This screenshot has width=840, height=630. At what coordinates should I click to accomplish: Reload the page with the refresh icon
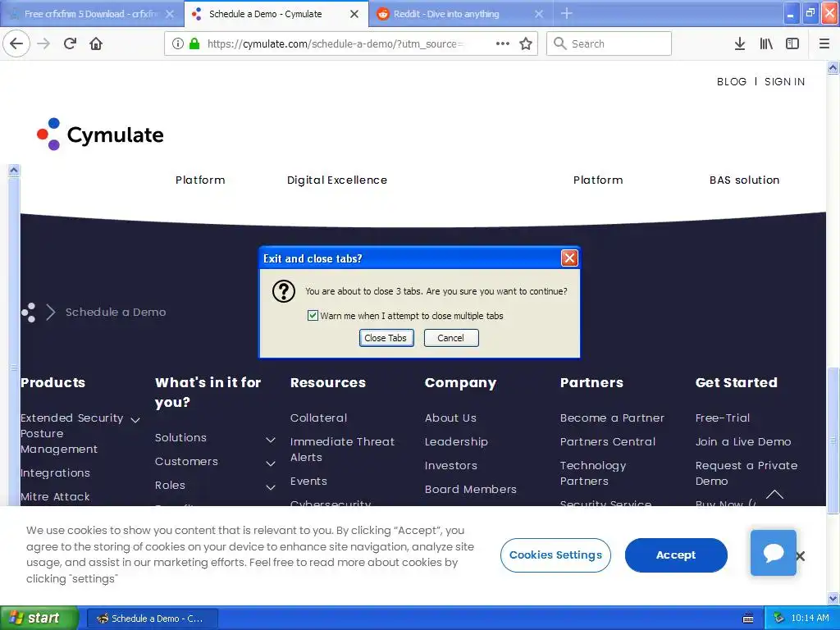pos(70,43)
